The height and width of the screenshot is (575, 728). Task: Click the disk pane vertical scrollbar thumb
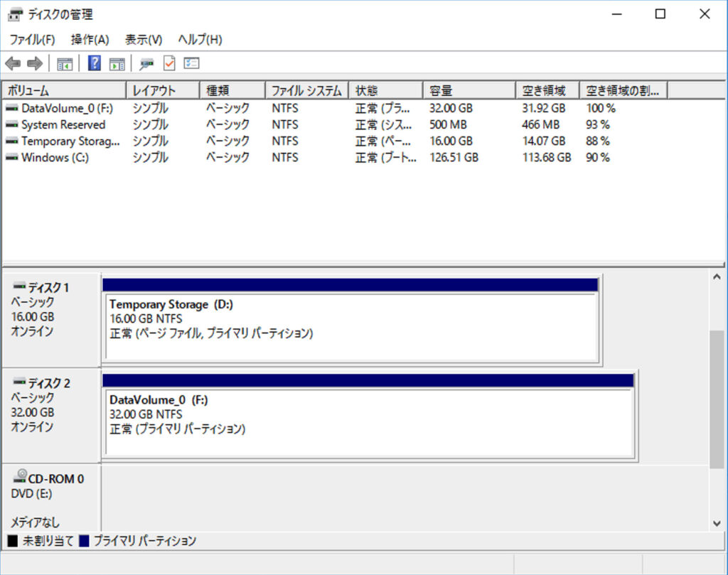pyautogui.click(x=717, y=399)
